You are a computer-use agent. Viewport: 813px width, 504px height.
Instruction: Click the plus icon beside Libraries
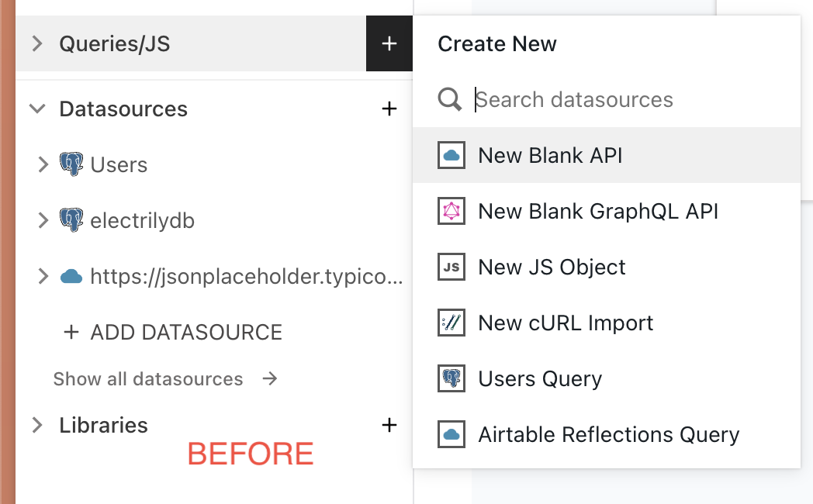pos(389,425)
